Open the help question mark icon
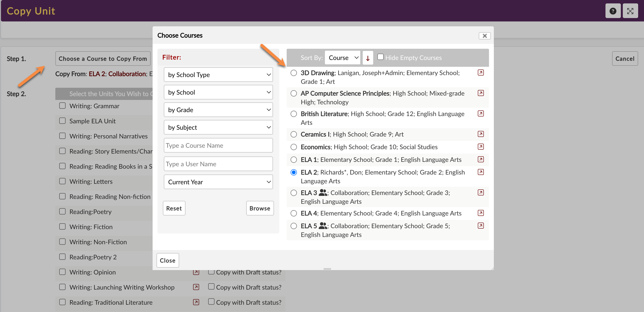This screenshot has height=312, width=644. [x=613, y=11]
